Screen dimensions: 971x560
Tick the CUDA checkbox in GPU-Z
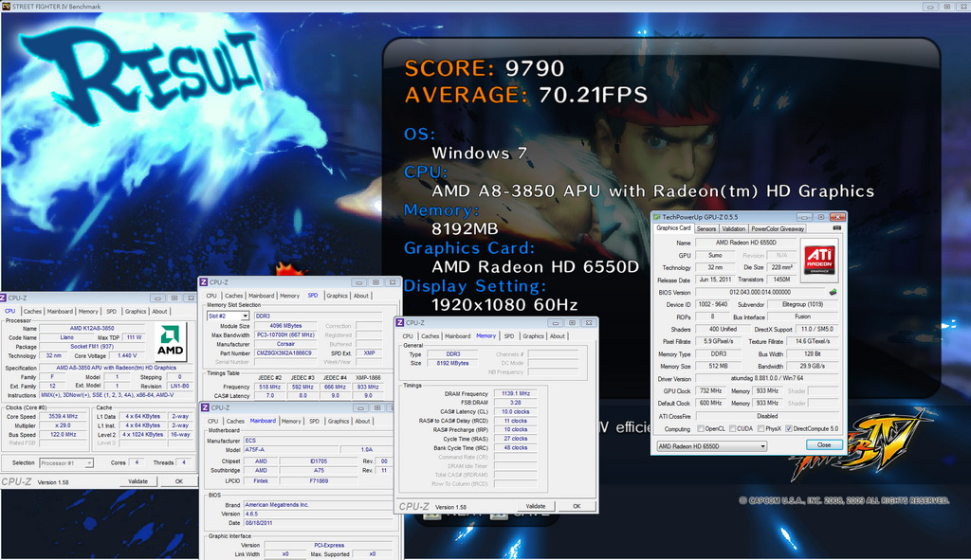coord(733,429)
